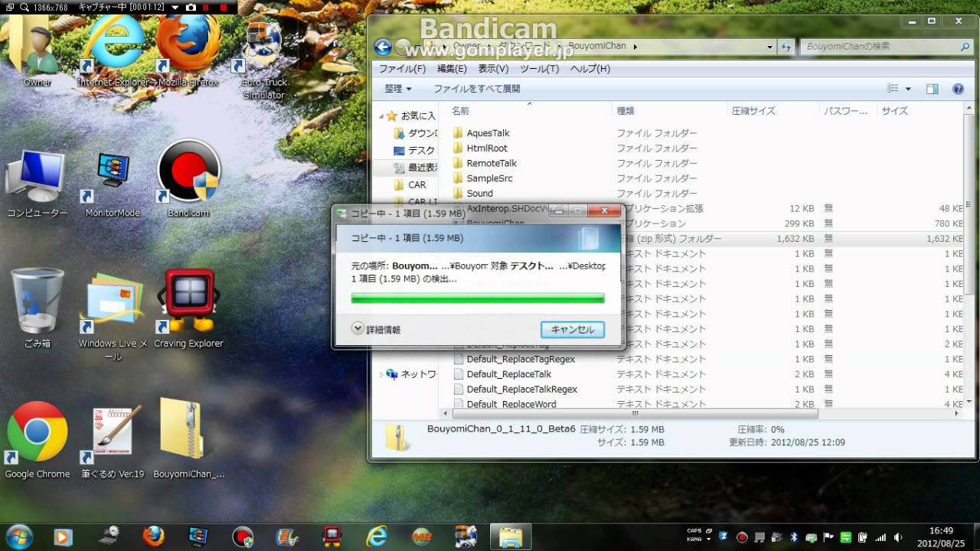
Task: Select the BouyomiChan zip file on the desktop
Action: tap(188, 439)
